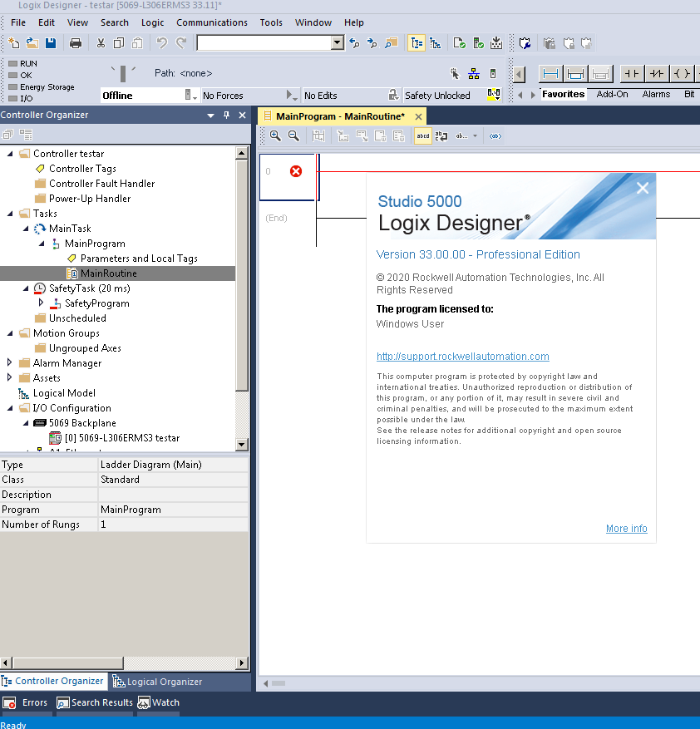Open the Errors panel tab
The image size is (700, 729).
coord(26,702)
